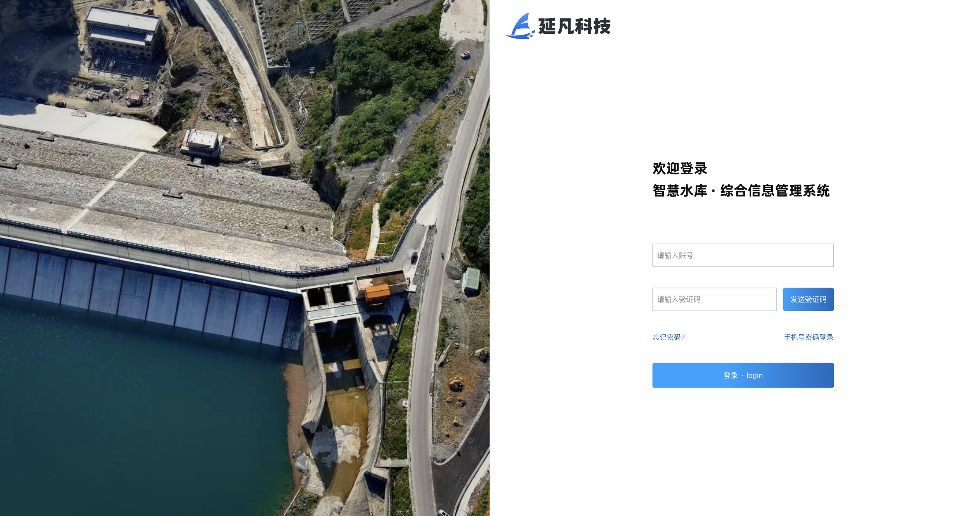
Task: Click the small green-roofed hut by road
Action: coord(472,279)
